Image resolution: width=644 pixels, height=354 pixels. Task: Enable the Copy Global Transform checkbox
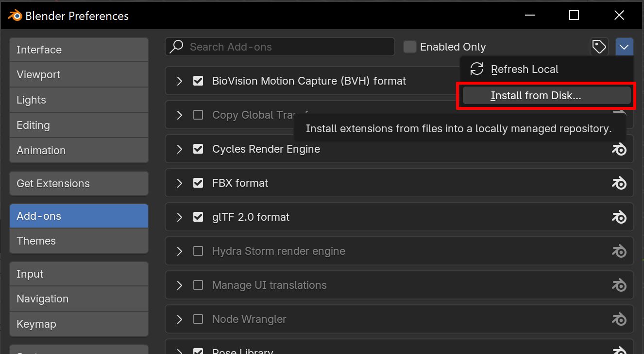(x=198, y=115)
